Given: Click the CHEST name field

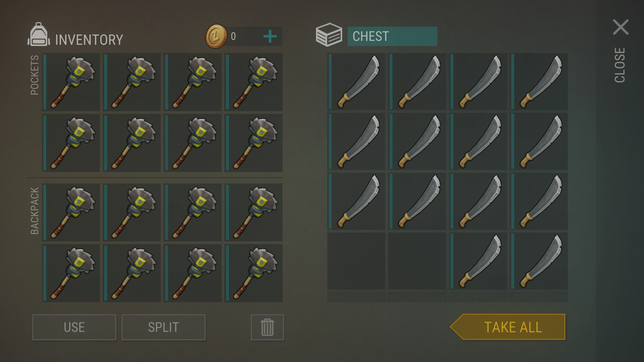Looking at the screenshot, I should pyautogui.click(x=392, y=36).
